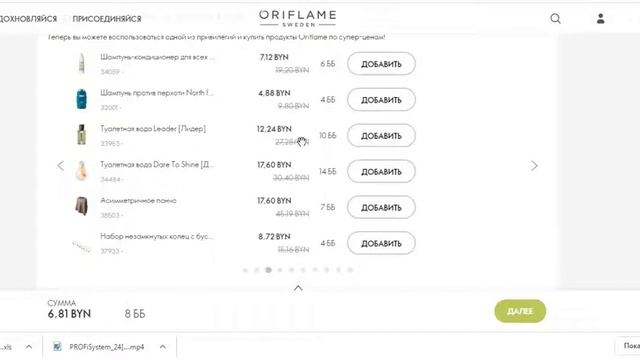
Task: Add the North dandruff shampoo 4,88 BYN
Action: 381,100
